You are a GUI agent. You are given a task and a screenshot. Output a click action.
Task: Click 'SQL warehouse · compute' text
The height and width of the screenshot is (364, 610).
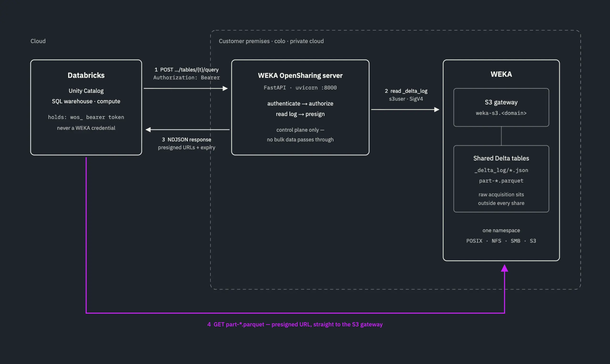pos(86,101)
